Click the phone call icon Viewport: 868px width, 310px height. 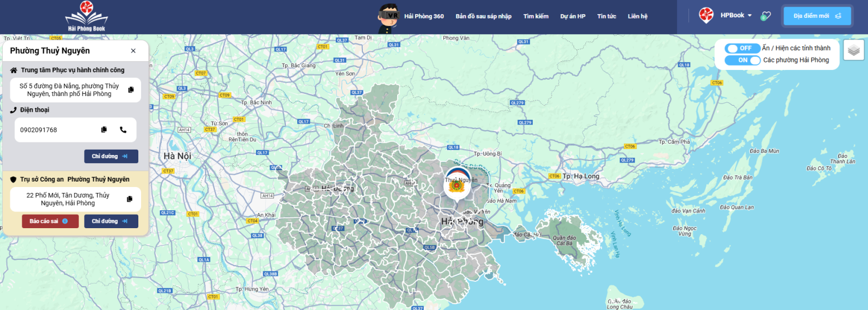coord(123,130)
